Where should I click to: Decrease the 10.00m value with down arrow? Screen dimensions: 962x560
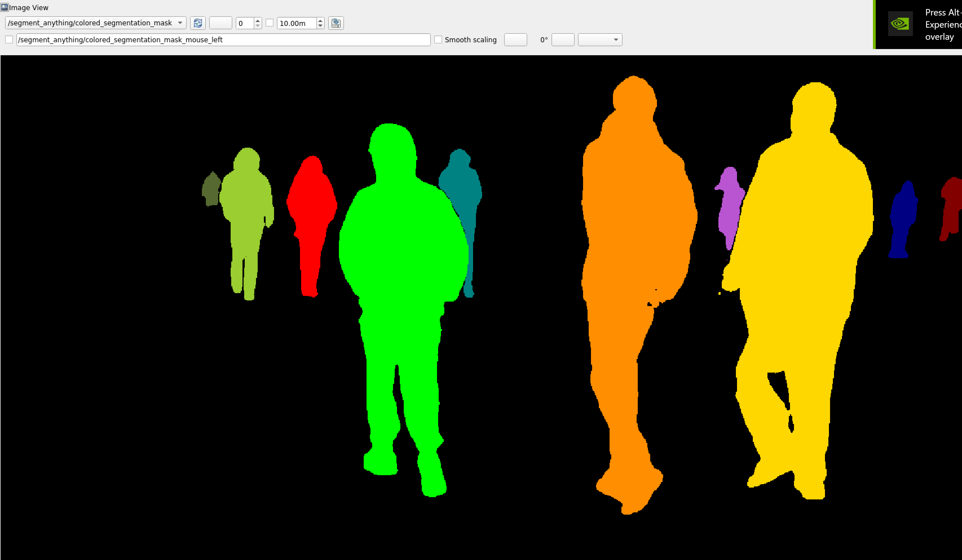point(320,26)
